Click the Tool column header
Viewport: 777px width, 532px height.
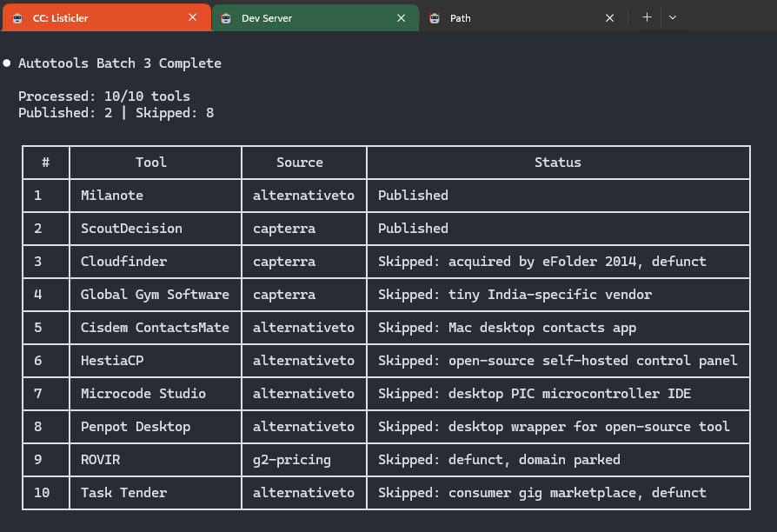click(151, 163)
